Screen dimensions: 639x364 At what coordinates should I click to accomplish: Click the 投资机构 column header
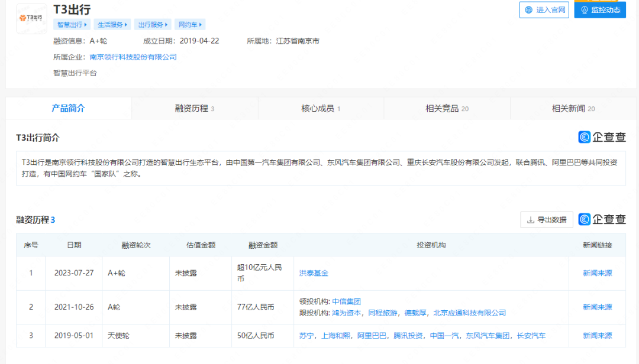[x=431, y=245]
